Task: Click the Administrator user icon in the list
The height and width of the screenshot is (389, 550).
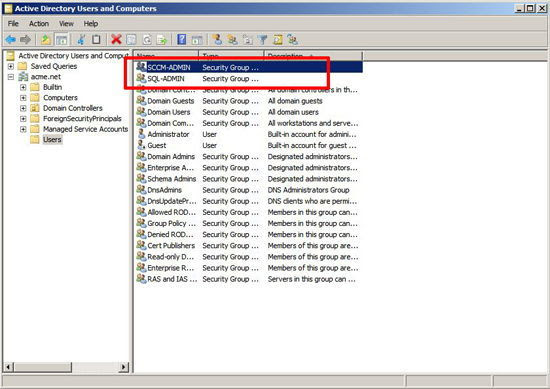Action: click(141, 134)
